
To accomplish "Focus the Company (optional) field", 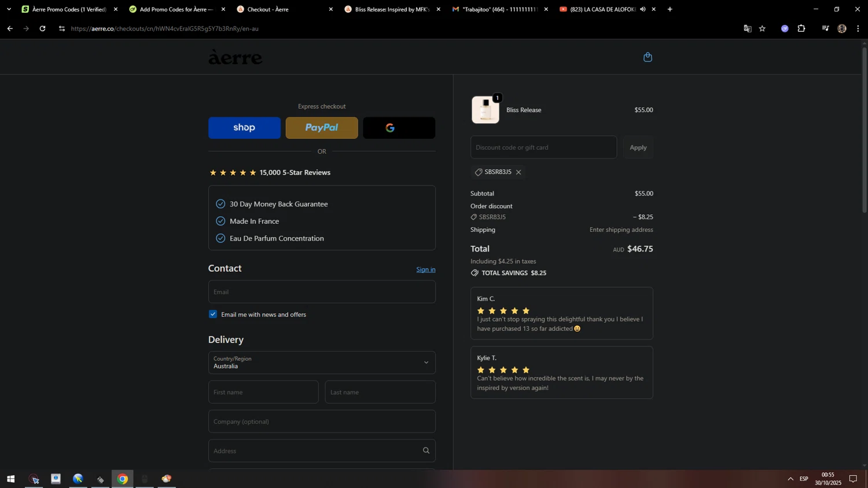I will coord(322,422).
